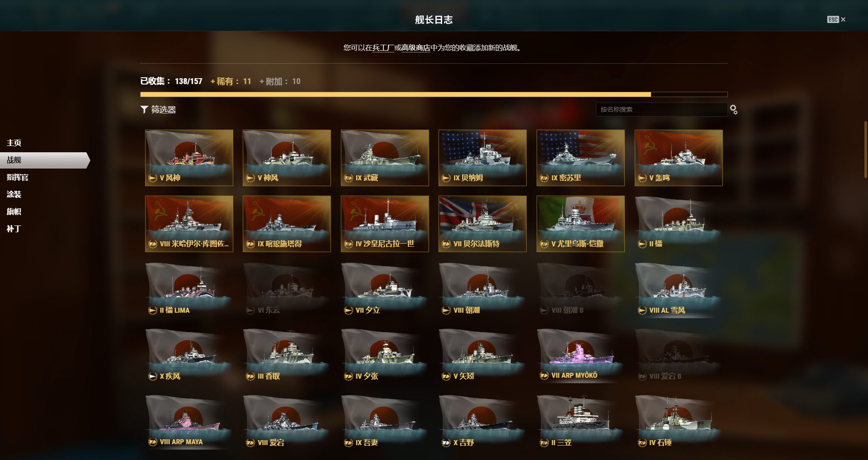The image size is (868, 460).
Task: Click the ship-type icon beside II 三笠
Action: [x=544, y=443]
